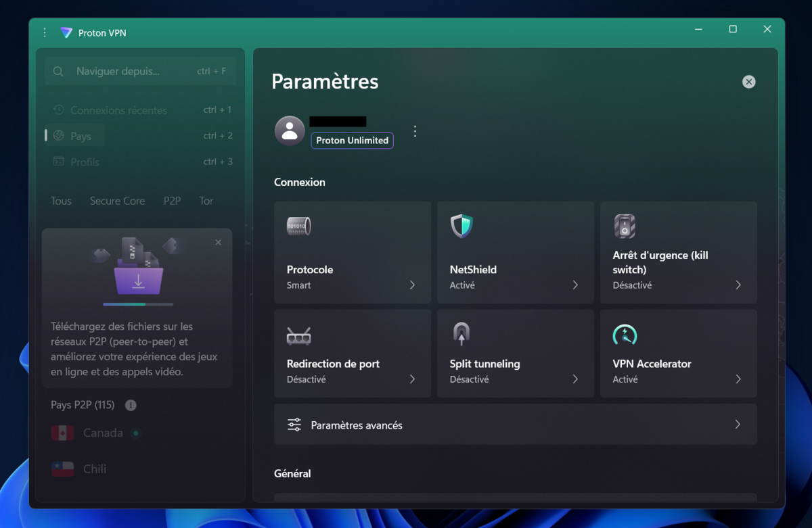Expand the Protocole setting chevron

tap(412, 285)
